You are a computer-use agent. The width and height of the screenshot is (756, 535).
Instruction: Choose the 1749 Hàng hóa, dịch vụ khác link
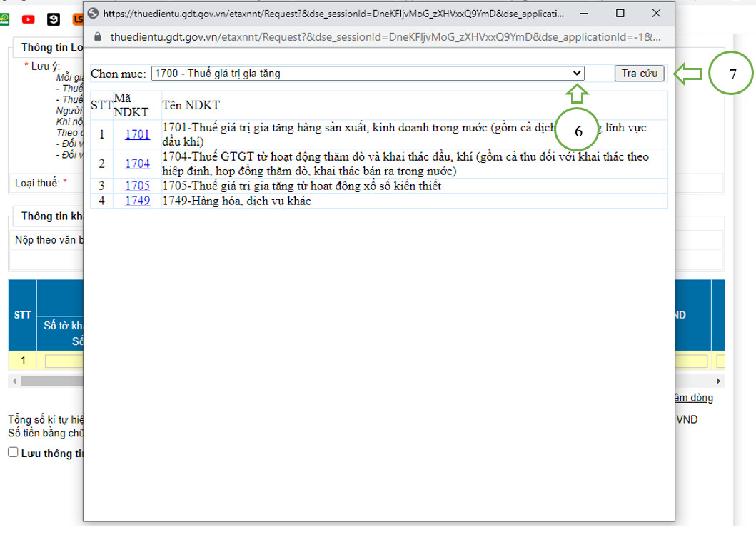point(137,201)
